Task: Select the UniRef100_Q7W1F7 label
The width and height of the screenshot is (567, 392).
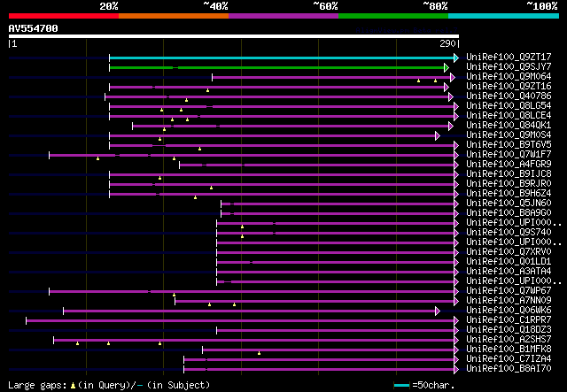Action: pyautogui.click(x=509, y=155)
